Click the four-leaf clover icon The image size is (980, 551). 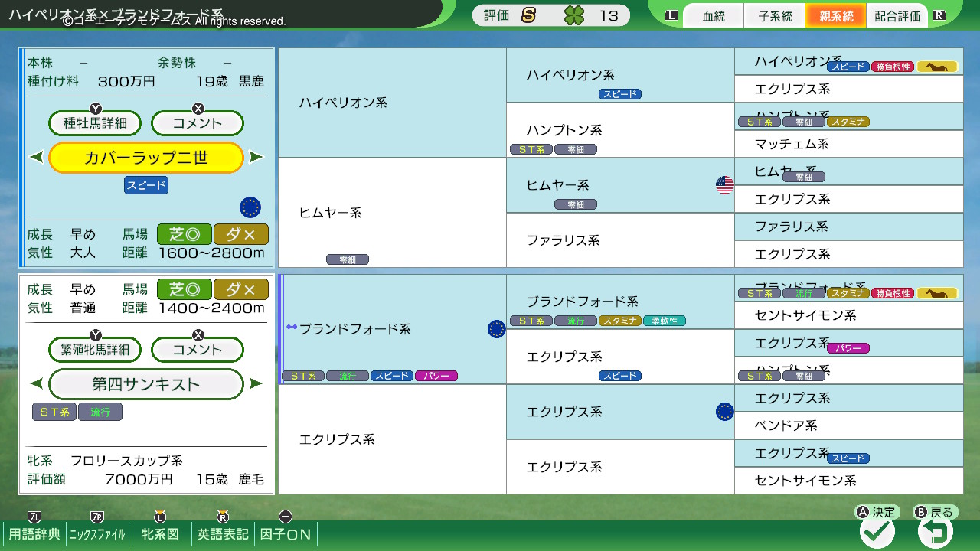tap(573, 15)
